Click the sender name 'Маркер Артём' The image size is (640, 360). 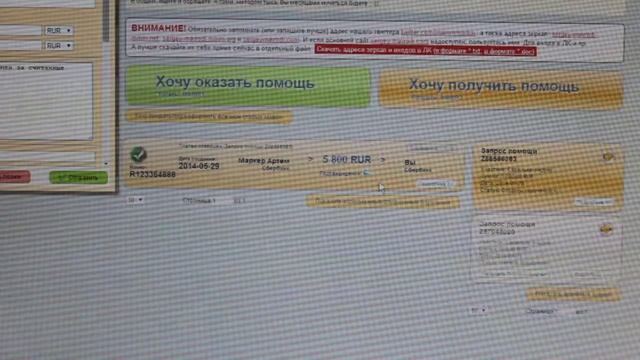(264, 160)
